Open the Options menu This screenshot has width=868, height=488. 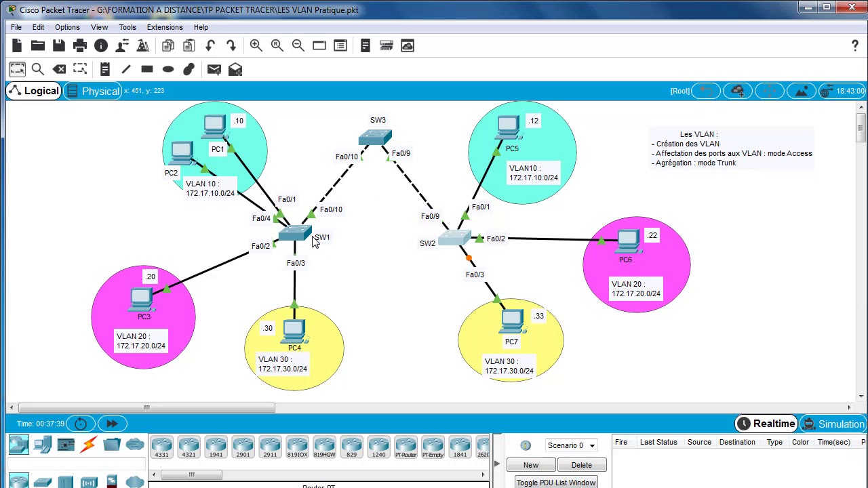(x=67, y=27)
